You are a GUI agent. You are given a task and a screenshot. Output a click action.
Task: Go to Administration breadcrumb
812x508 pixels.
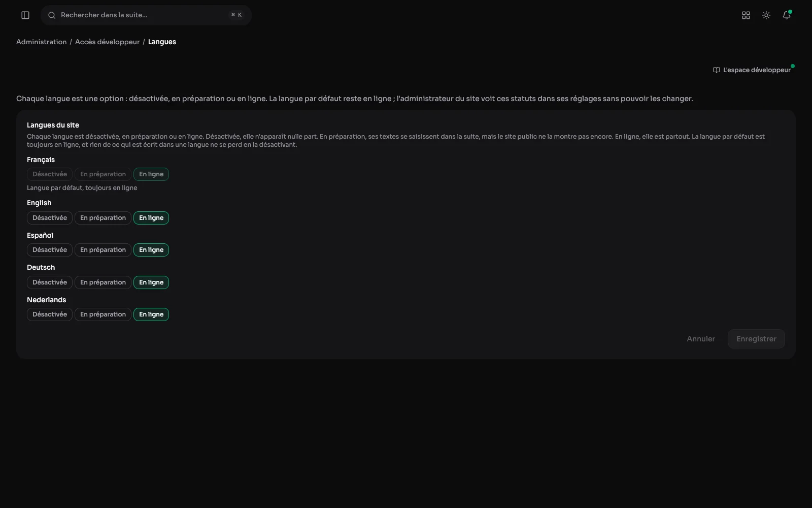point(42,42)
